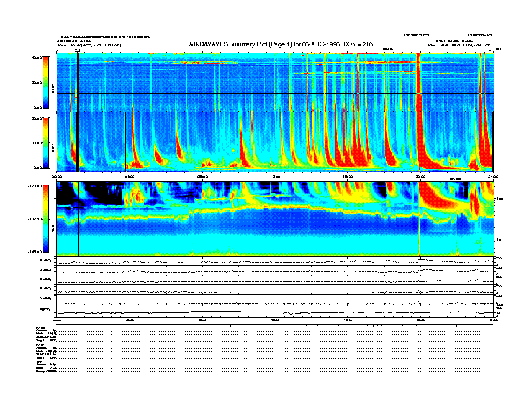This screenshot has width=532, height=411.
Task: Click the WIND/WAVES Summary Plot title
Action: click(x=280, y=44)
